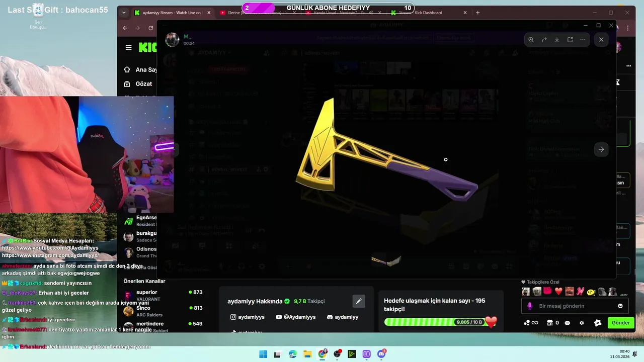Click the zoom magnifier in the image viewer
Image resolution: width=644 pixels, height=362 pixels.
coord(531,40)
